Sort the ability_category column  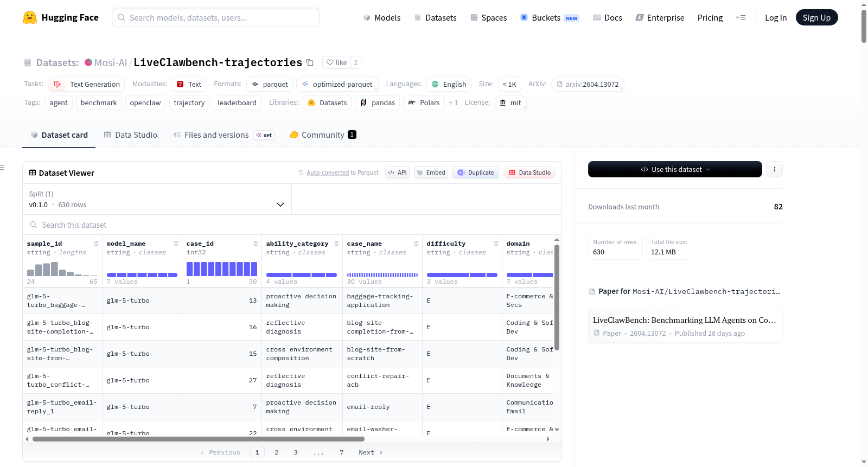coord(336,244)
